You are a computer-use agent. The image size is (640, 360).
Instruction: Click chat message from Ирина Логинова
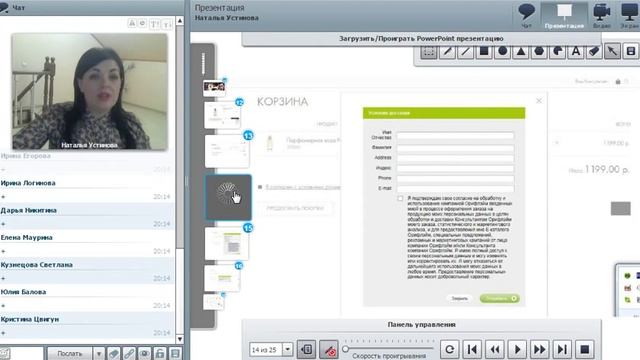click(x=87, y=189)
